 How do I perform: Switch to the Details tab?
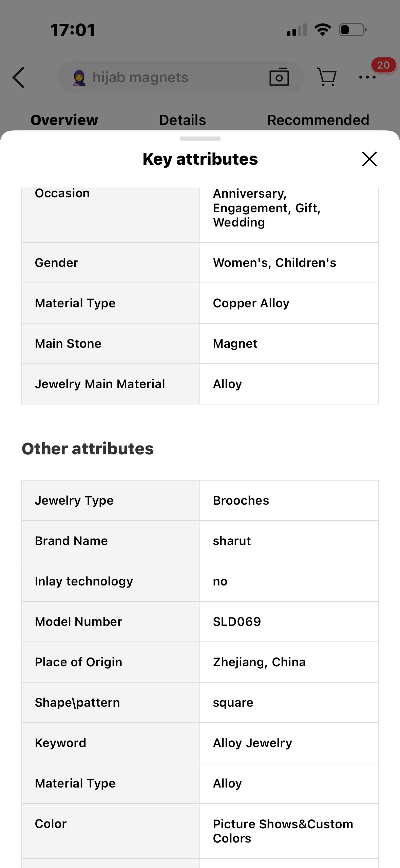pyautogui.click(x=183, y=120)
